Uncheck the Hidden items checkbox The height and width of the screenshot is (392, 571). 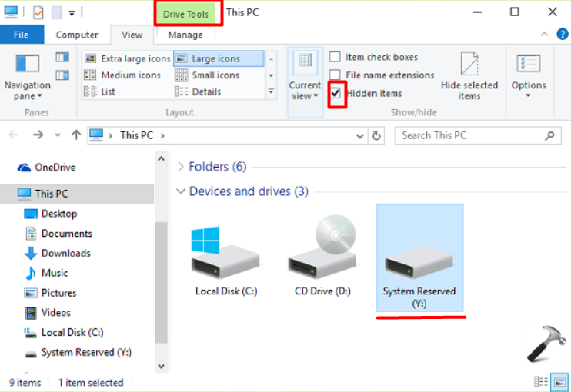[336, 93]
